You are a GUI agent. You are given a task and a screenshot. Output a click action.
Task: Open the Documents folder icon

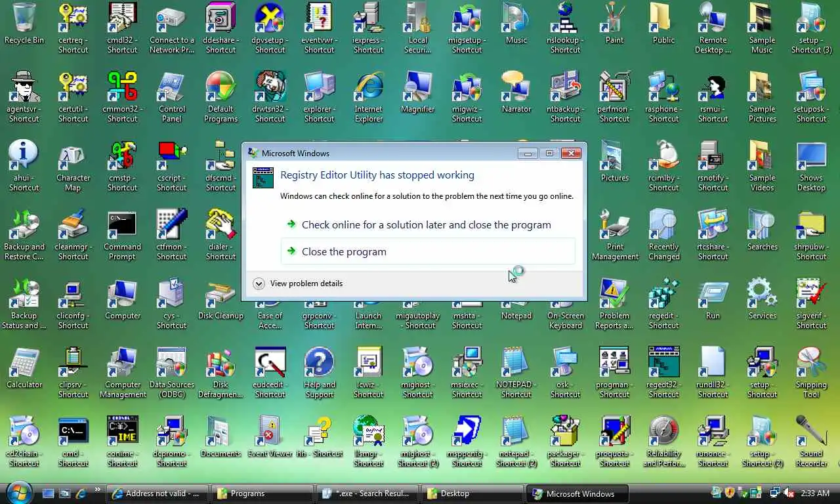pos(220,437)
